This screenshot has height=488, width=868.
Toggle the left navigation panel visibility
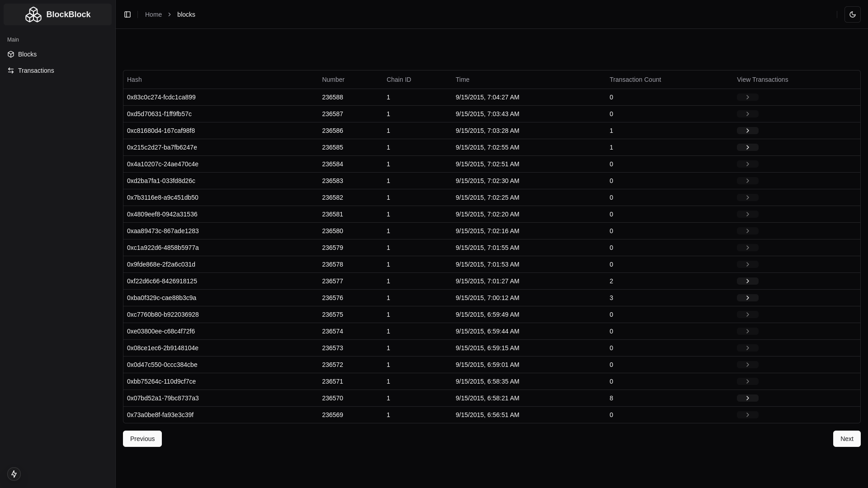coord(127,14)
